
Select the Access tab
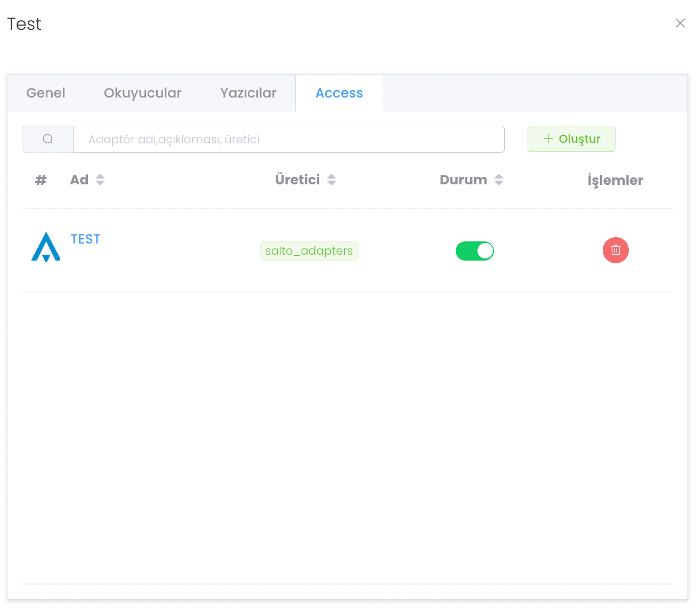(x=339, y=93)
